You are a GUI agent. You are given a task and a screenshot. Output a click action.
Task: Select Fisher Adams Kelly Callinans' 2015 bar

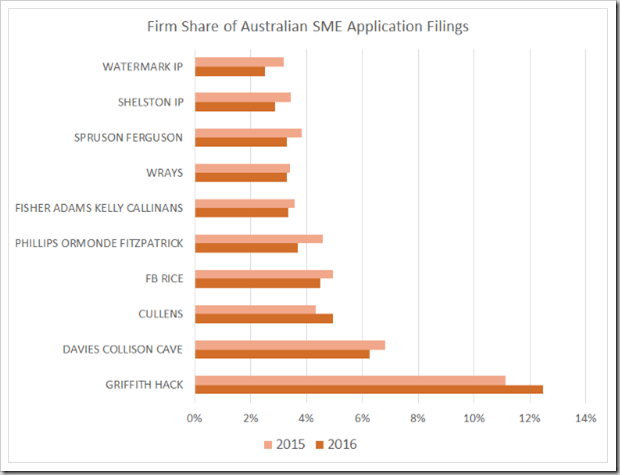click(x=245, y=204)
